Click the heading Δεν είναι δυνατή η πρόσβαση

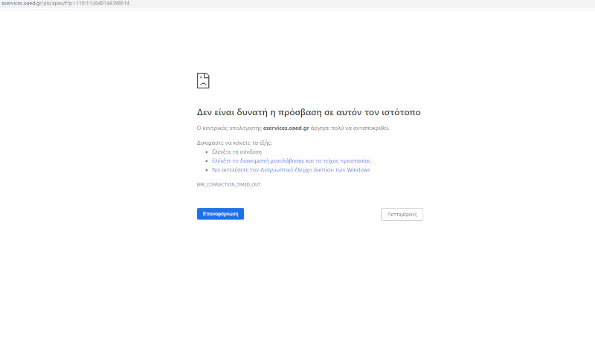click(309, 112)
